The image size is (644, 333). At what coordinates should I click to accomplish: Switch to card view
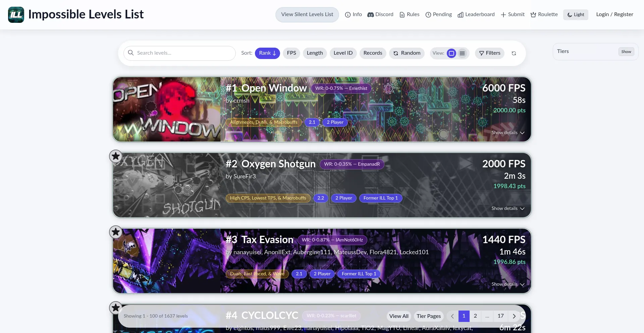coord(451,53)
